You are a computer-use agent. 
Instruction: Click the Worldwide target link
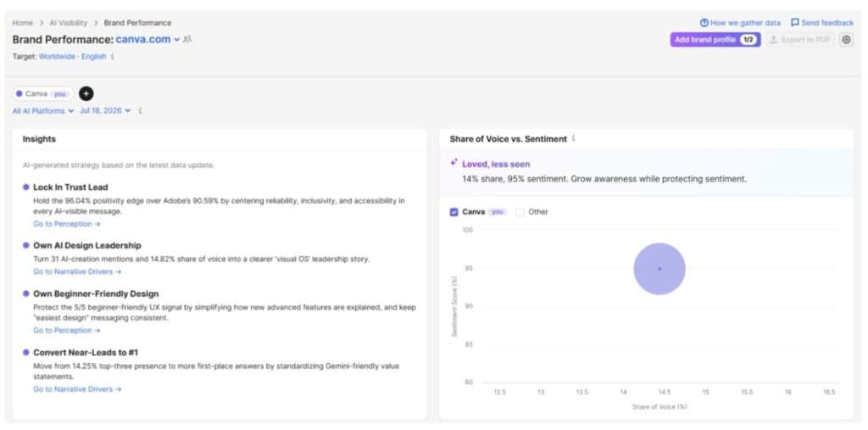(x=57, y=57)
